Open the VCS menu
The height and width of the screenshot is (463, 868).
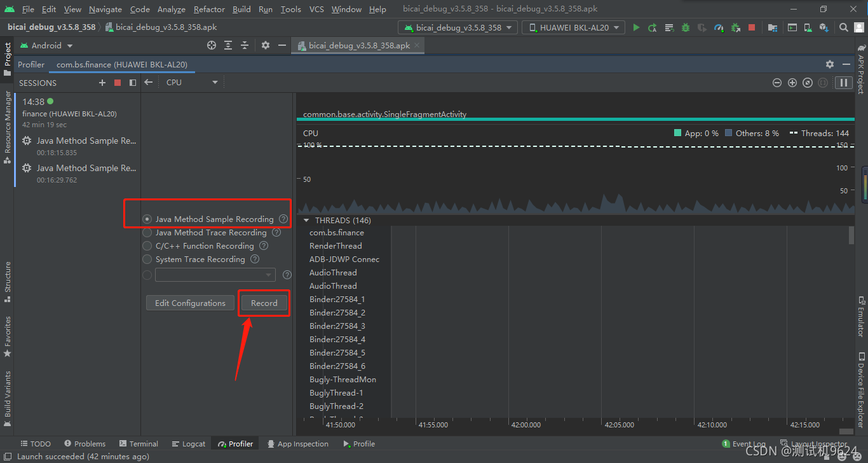point(316,10)
